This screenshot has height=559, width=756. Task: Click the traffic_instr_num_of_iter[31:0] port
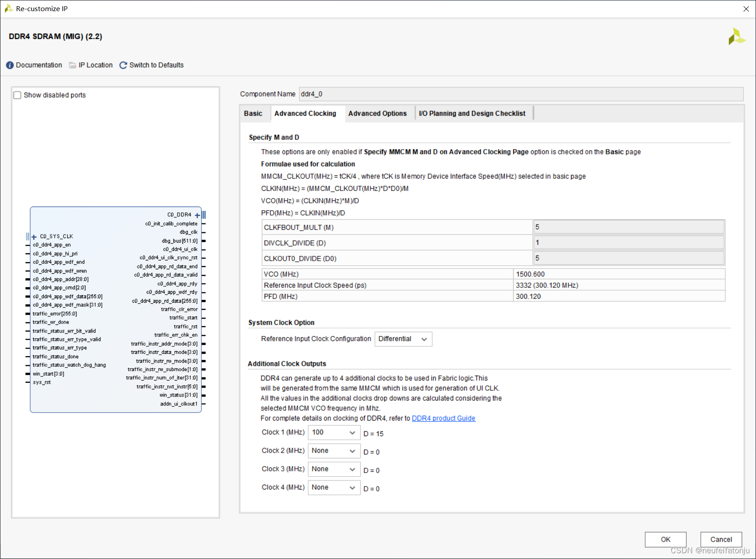[162, 378]
